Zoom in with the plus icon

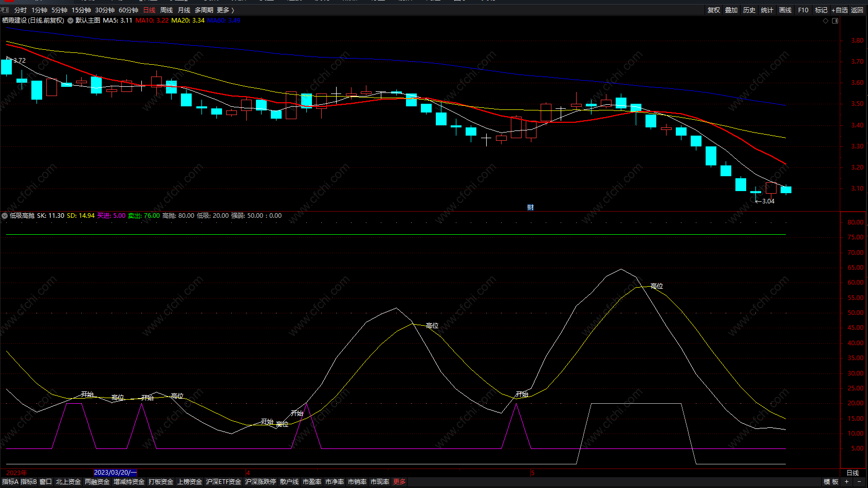[x=846, y=482]
